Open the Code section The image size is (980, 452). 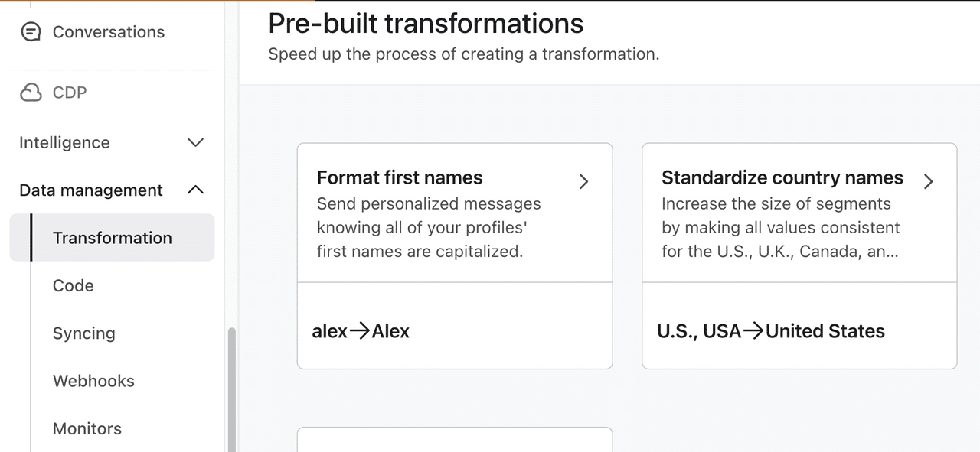73,285
